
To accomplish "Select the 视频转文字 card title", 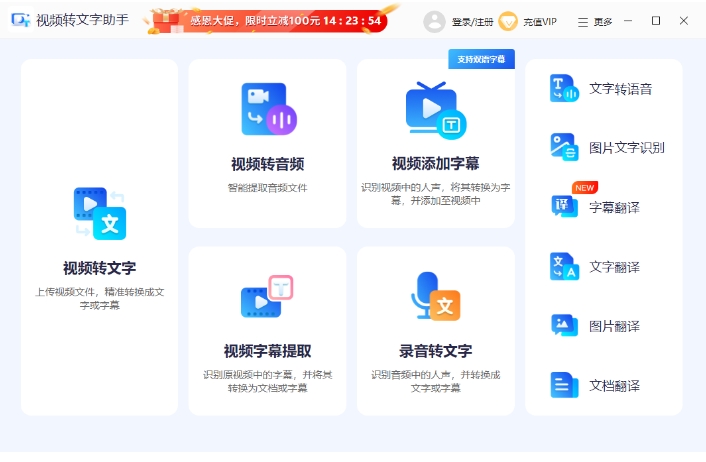I will point(100,268).
